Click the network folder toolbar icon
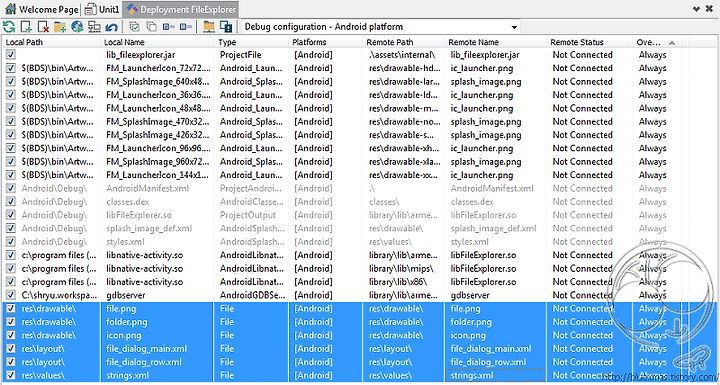Screen dimensions: 720x385 (209, 27)
